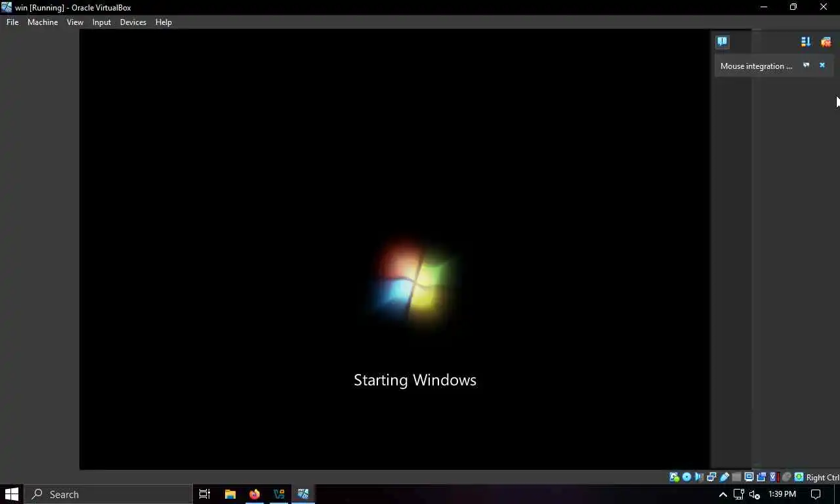The image size is (840, 504).
Task: Restore down the VirtualBox VM window
Action: [793, 7]
